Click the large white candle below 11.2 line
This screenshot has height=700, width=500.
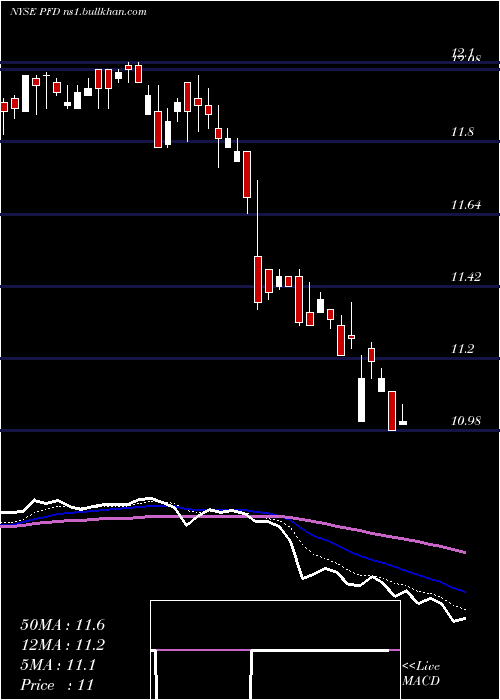coord(361,400)
